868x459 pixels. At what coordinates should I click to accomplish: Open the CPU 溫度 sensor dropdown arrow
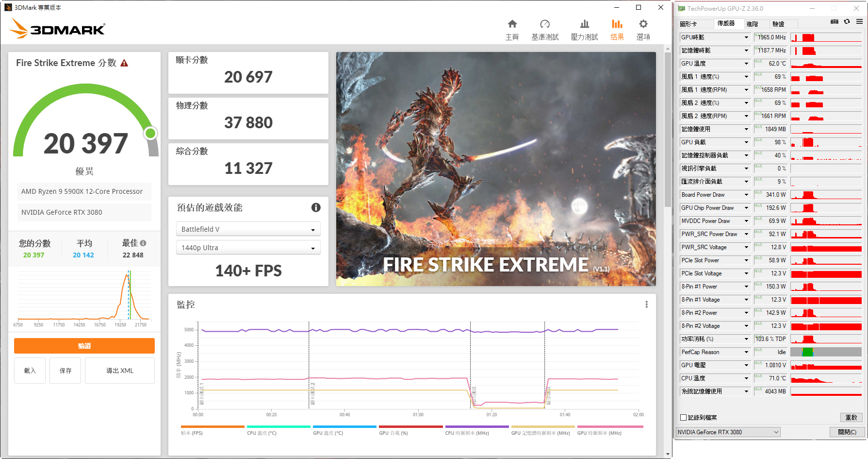click(746, 378)
